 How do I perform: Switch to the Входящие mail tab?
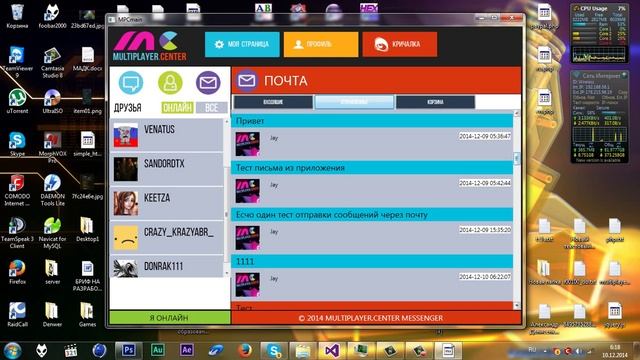point(273,102)
